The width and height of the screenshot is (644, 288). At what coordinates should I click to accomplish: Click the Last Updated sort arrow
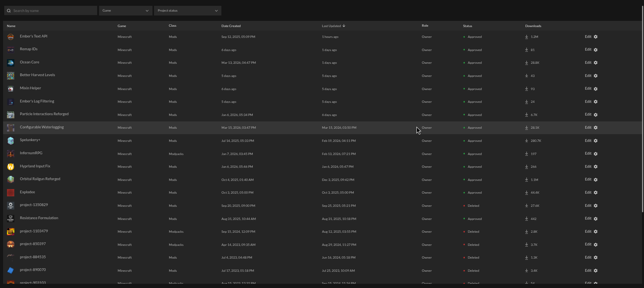coord(344,26)
